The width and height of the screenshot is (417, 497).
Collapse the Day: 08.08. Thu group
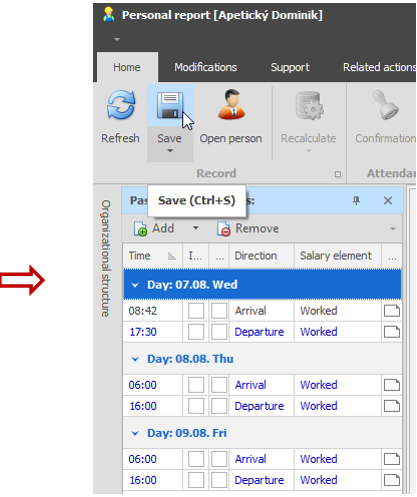(x=135, y=359)
